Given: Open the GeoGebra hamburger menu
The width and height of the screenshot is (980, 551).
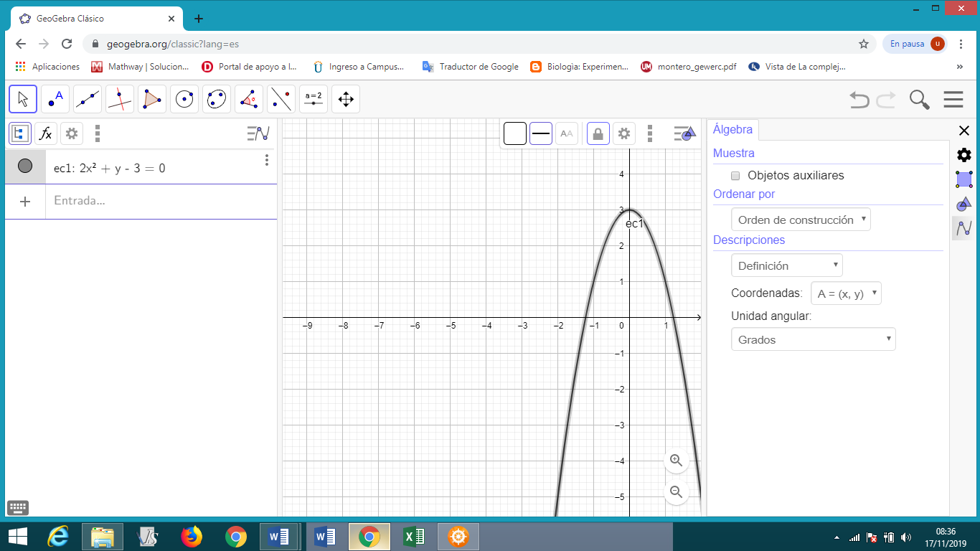Looking at the screenshot, I should coord(953,99).
